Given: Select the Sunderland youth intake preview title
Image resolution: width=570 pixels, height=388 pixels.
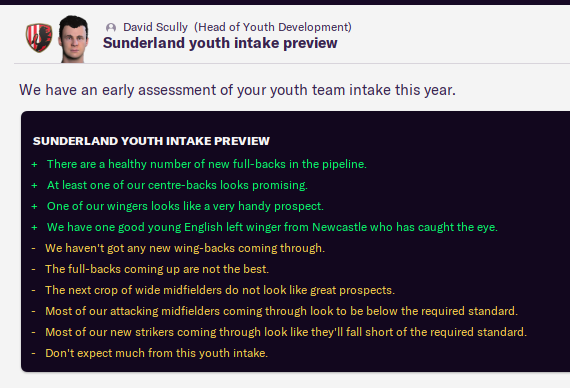Looking at the screenshot, I should tap(220, 43).
